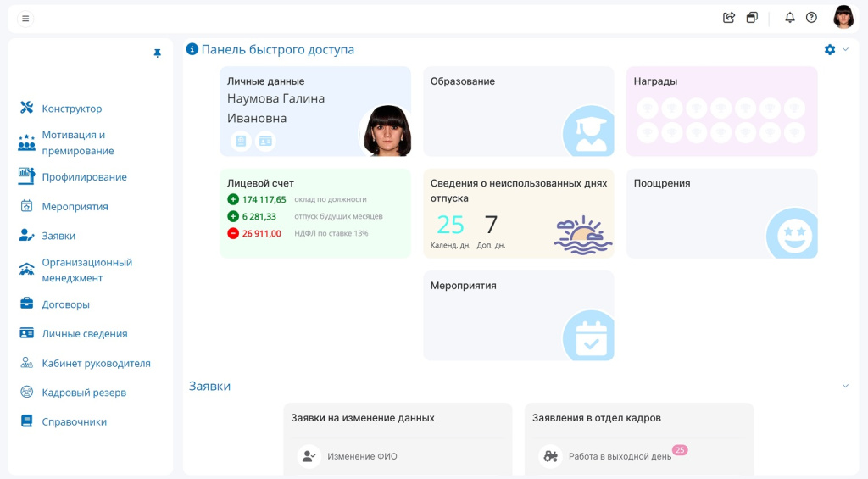Collapse the quick access panel chevron
This screenshot has height=479, width=868.
845,49
